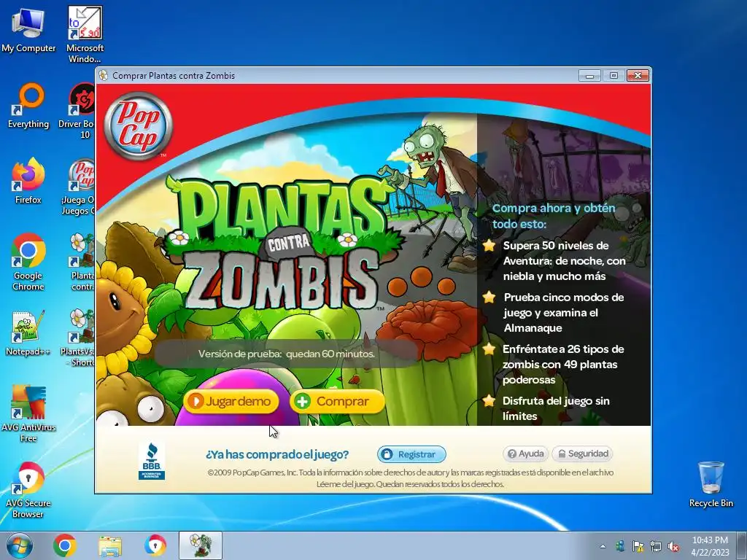Open the Windows Start menu
Image resolution: width=747 pixels, height=560 pixels.
pos(20,545)
